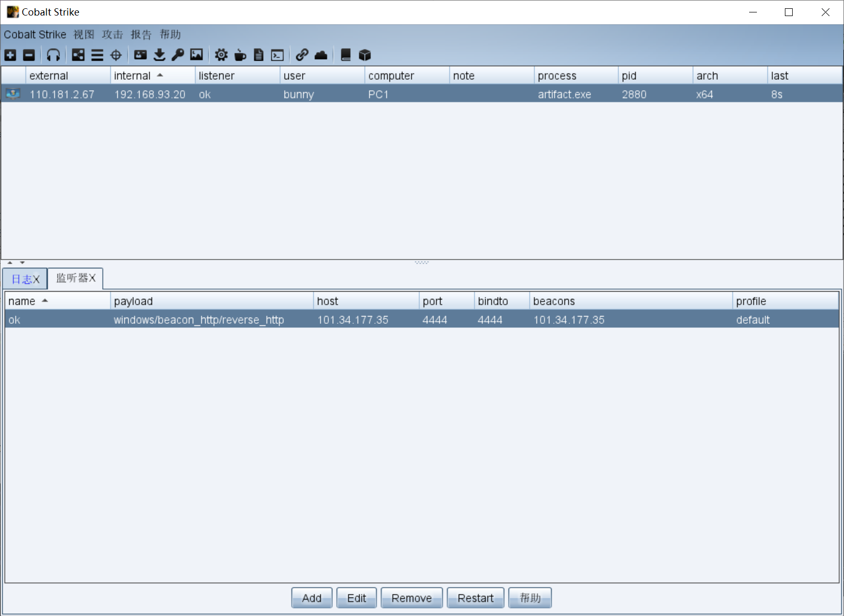Sort listeners by name column header
Viewport: 844px width, 616px height.
click(58, 301)
